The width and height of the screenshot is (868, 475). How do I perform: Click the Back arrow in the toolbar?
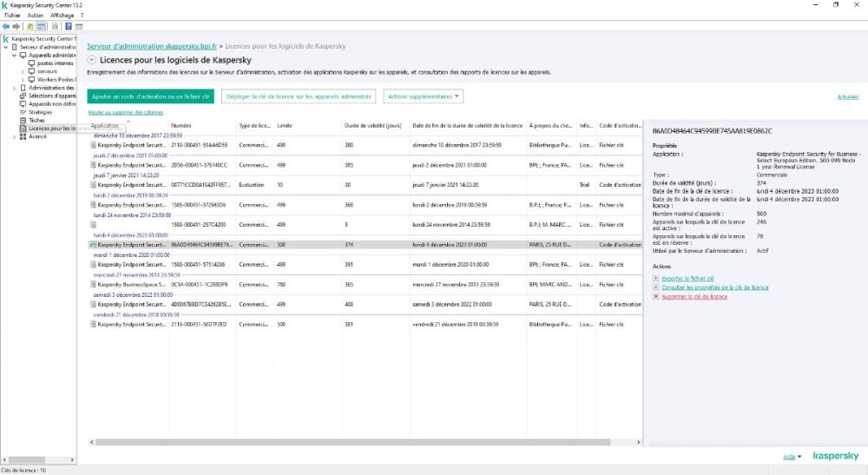[x=6, y=26]
